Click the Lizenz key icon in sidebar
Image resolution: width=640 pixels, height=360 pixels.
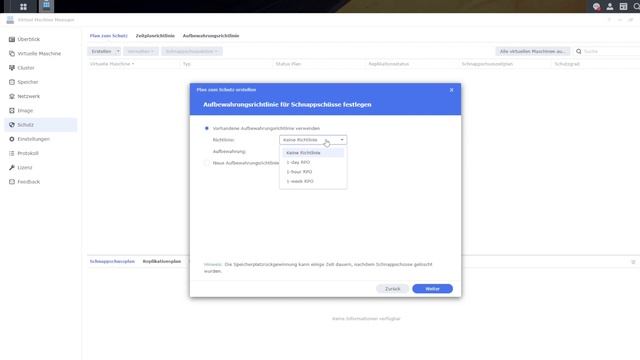[x=12, y=168]
